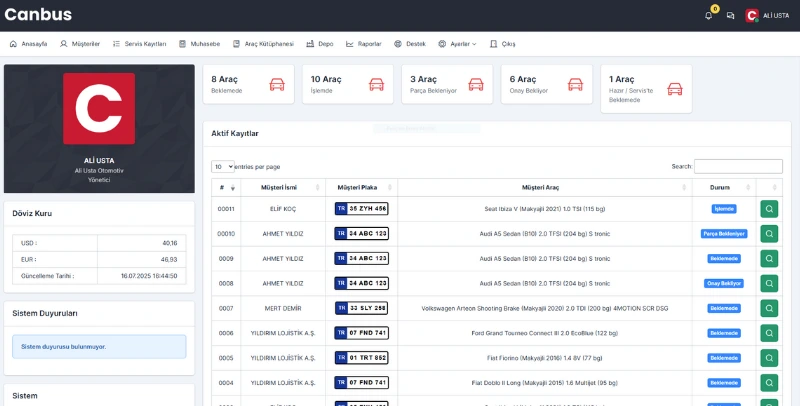This screenshot has height=406, width=800.
Task: Click the car icon on 6 Araç card
Action: click(x=575, y=85)
